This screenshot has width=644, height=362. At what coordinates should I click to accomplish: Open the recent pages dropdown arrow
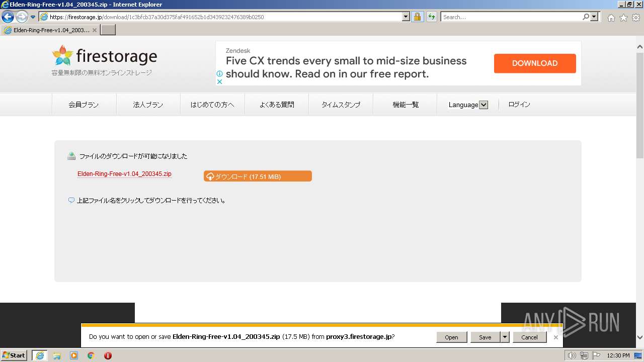(33, 17)
